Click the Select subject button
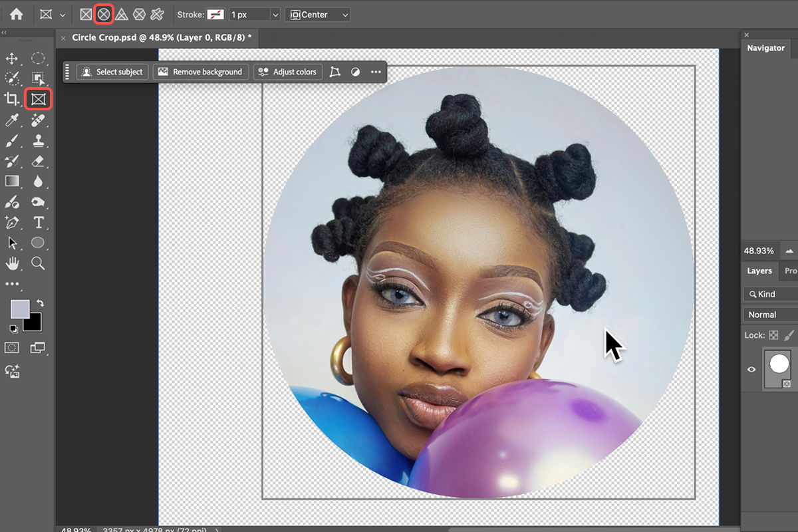Viewport: 798px width, 532px height. click(x=112, y=72)
